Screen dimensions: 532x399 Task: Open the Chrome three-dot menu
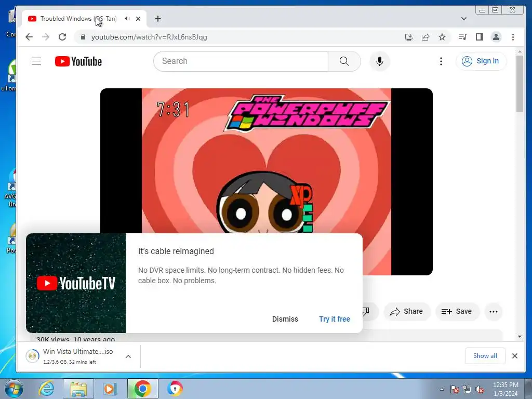(x=513, y=37)
